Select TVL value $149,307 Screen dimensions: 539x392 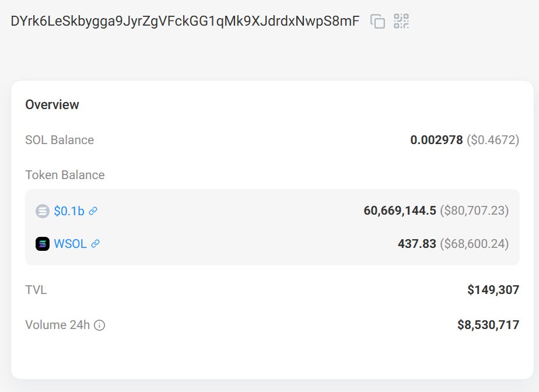(x=494, y=290)
